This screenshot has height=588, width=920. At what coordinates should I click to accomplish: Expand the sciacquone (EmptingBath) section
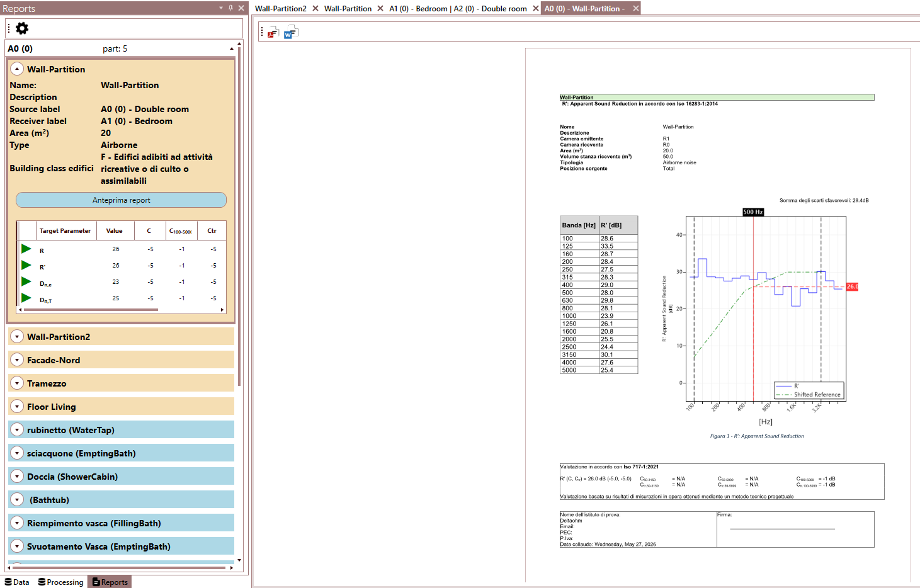17,453
